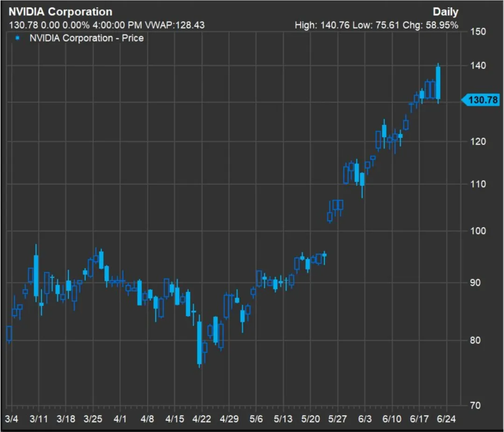The height and width of the screenshot is (432, 504).
Task: Click the NVIDIA Corporation chart title
Action: (60, 12)
